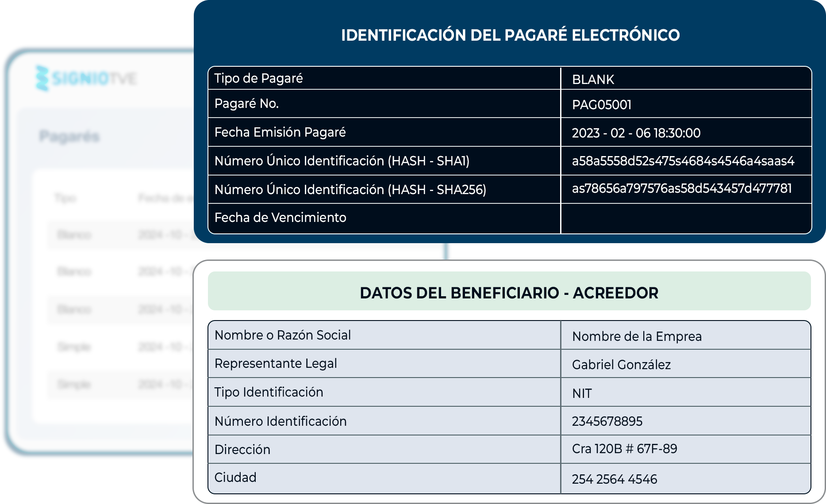Select the value 254 2564 4546

615,479
